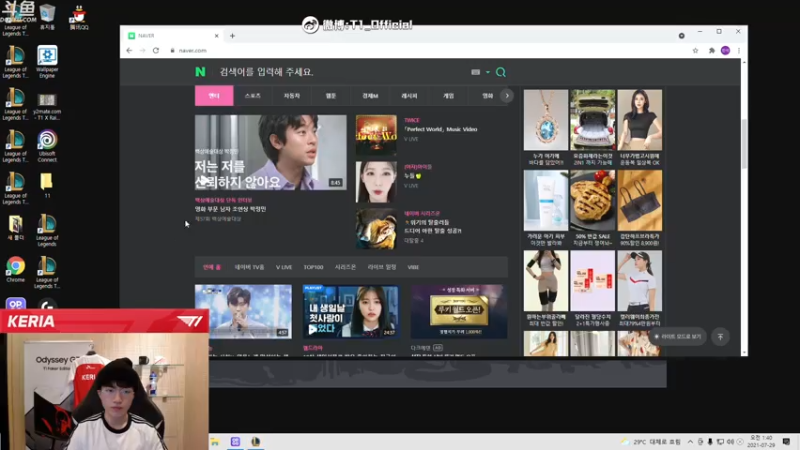Viewport: 800px width, 450px height.
Task: Select the VIBE sub-tab
Action: pyautogui.click(x=413, y=267)
